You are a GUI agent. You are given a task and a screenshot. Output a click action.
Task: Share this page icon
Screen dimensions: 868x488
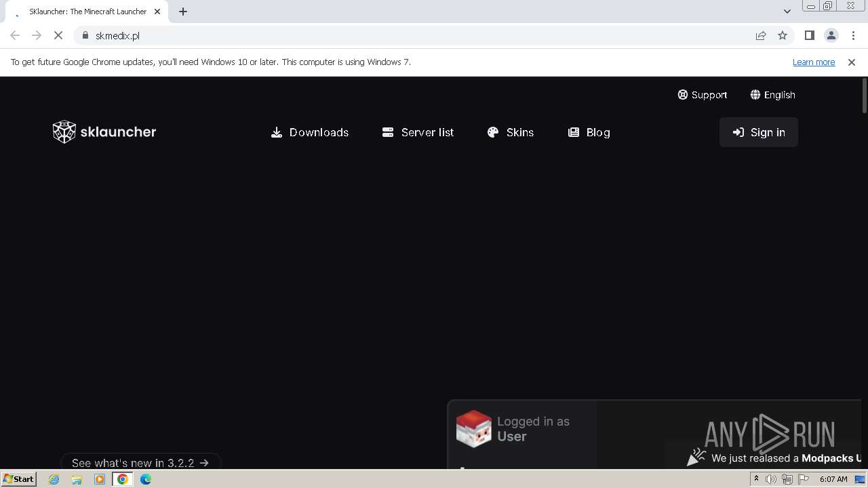[x=761, y=35]
